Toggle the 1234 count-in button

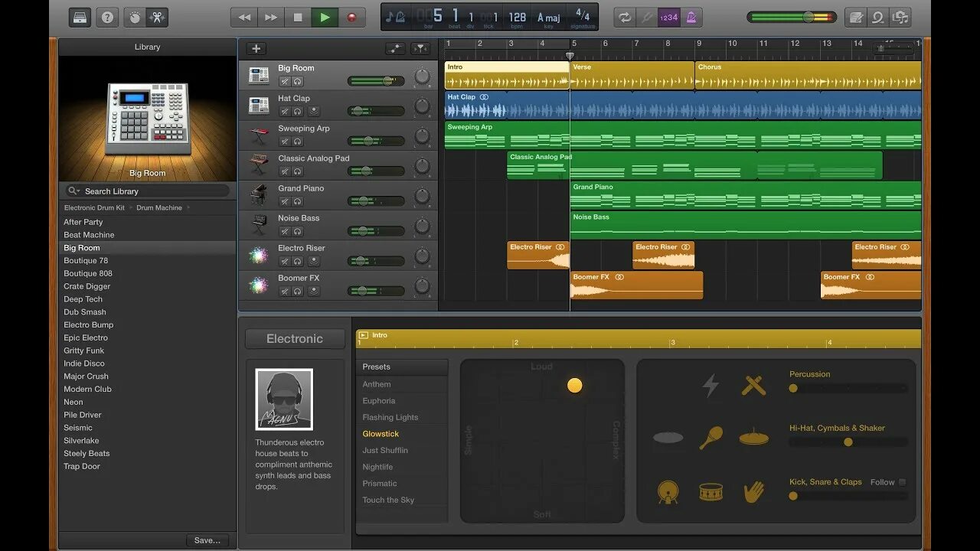(x=668, y=17)
